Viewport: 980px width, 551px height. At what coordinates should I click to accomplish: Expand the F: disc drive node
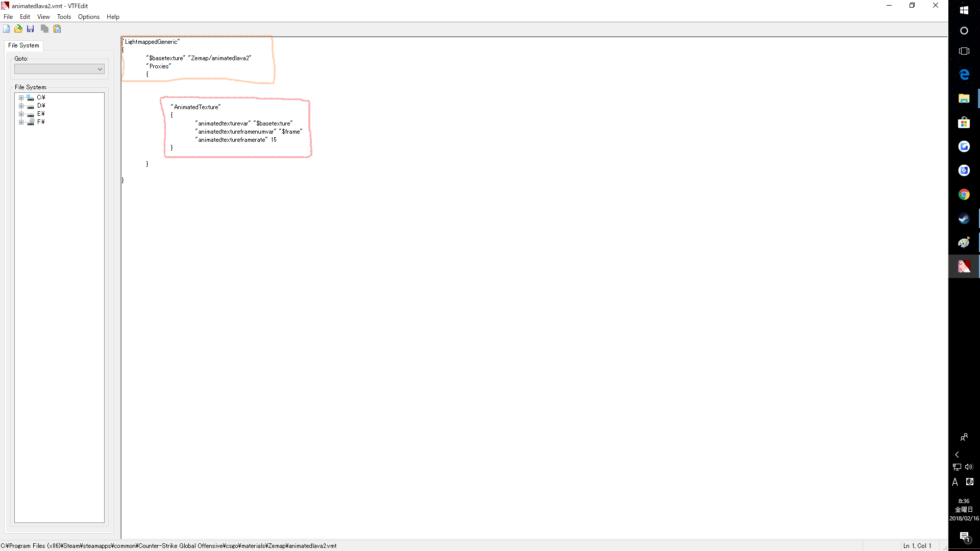(x=21, y=122)
